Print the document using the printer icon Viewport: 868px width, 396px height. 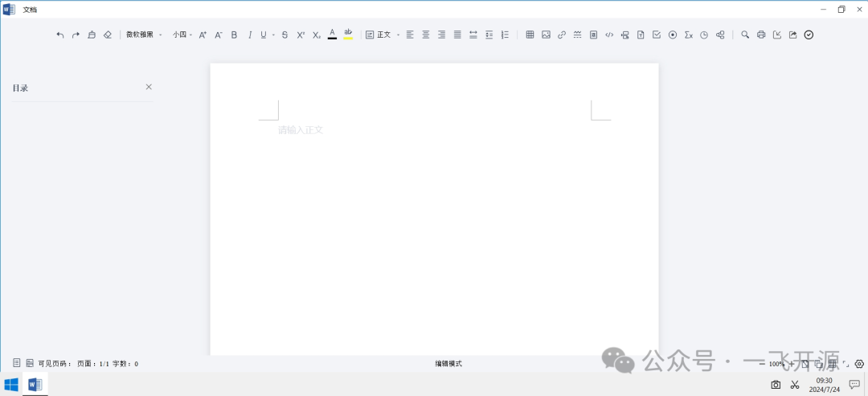pos(761,35)
